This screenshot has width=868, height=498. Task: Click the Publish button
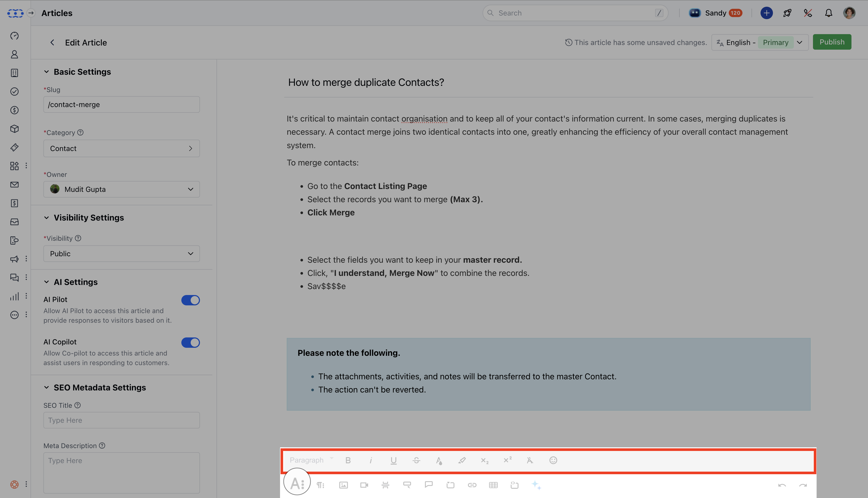coord(832,42)
